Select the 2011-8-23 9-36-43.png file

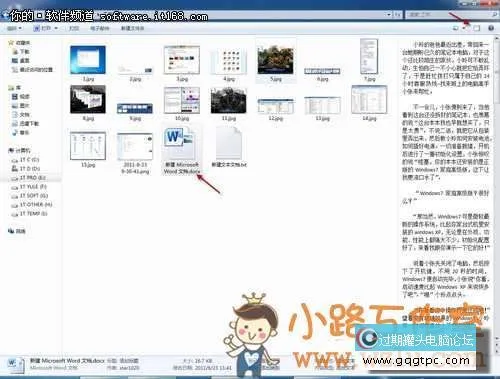[x=135, y=147]
